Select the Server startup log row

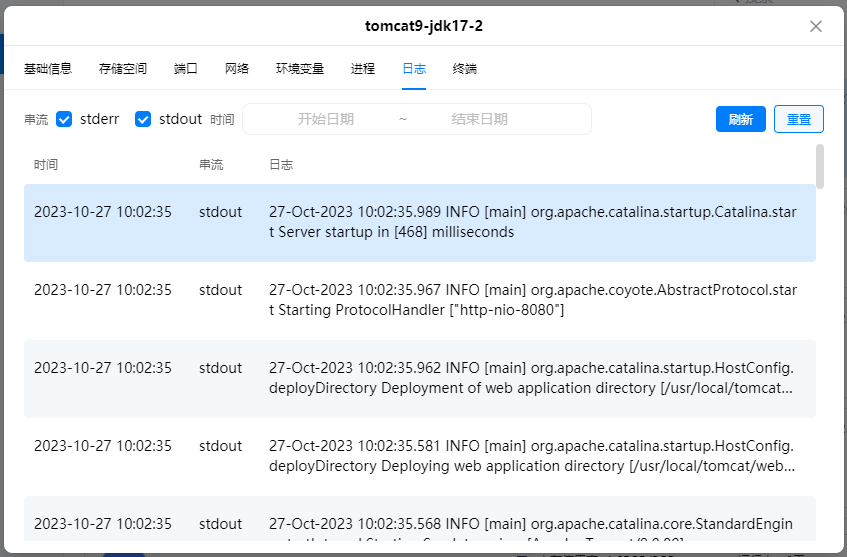[x=419, y=222]
